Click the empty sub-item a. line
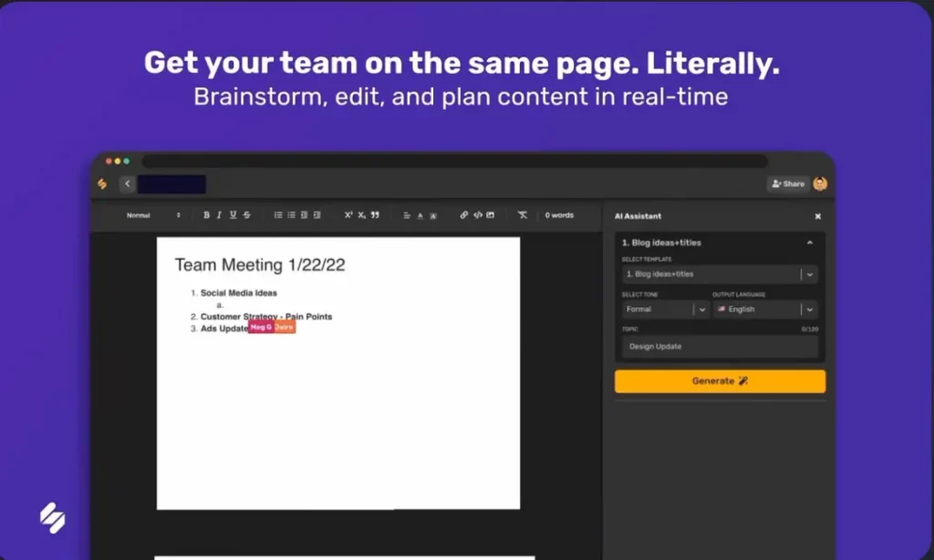Viewport: 934px width, 560px height. [220, 305]
